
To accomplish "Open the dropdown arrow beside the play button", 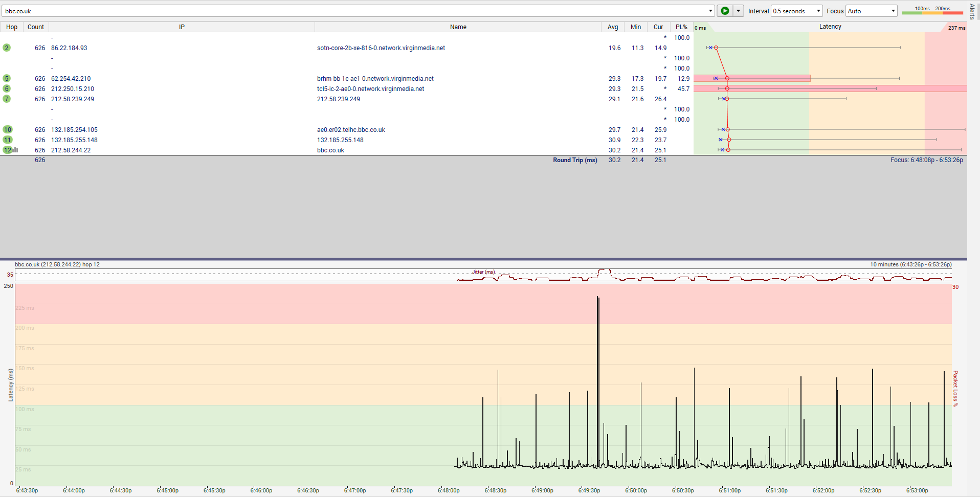I will 738,11.
